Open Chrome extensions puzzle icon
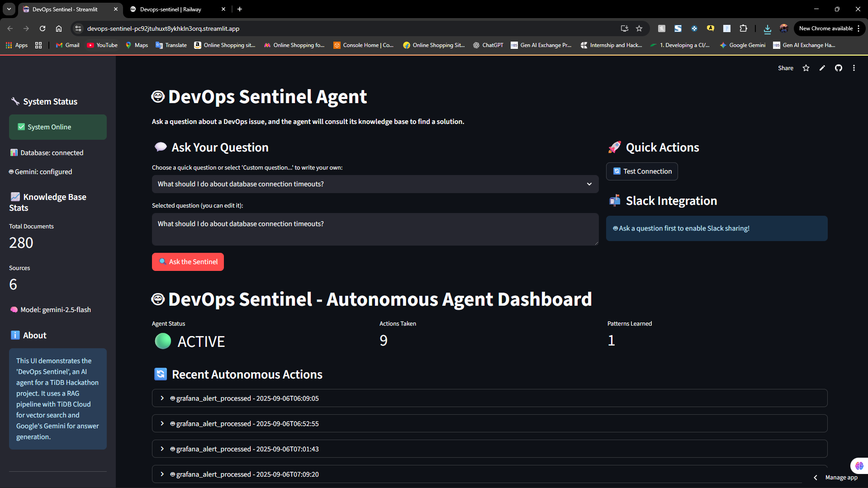The width and height of the screenshot is (868, 488). click(743, 28)
